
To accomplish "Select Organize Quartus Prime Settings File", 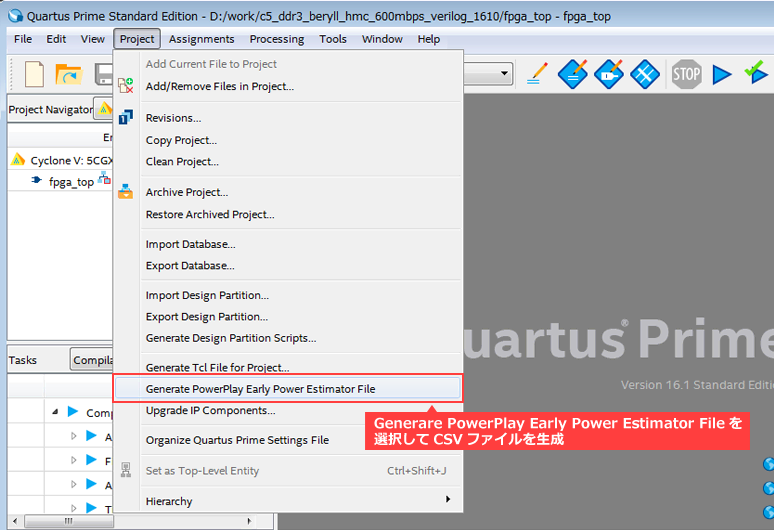I will coord(288,440).
